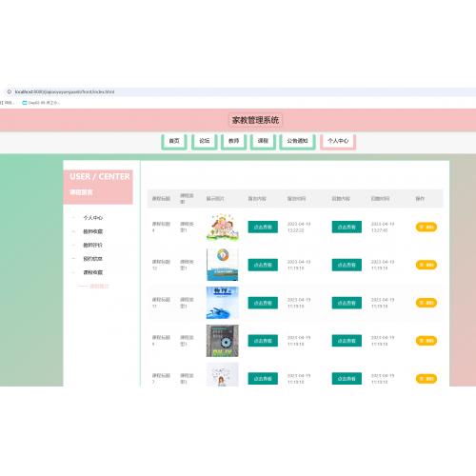The image size is (476, 476).
Task: Click the browser address bar URL
Action: point(65,91)
